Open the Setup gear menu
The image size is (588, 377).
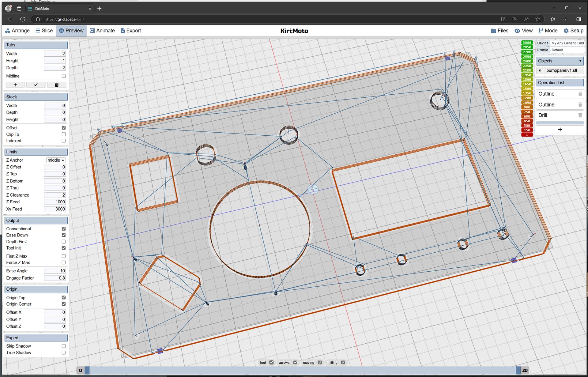pyautogui.click(x=573, y=31)
